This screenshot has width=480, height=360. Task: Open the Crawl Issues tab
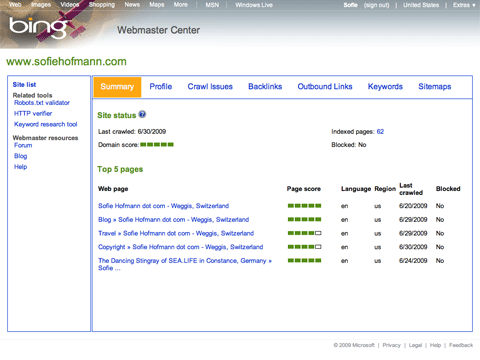tap(210, 87)
